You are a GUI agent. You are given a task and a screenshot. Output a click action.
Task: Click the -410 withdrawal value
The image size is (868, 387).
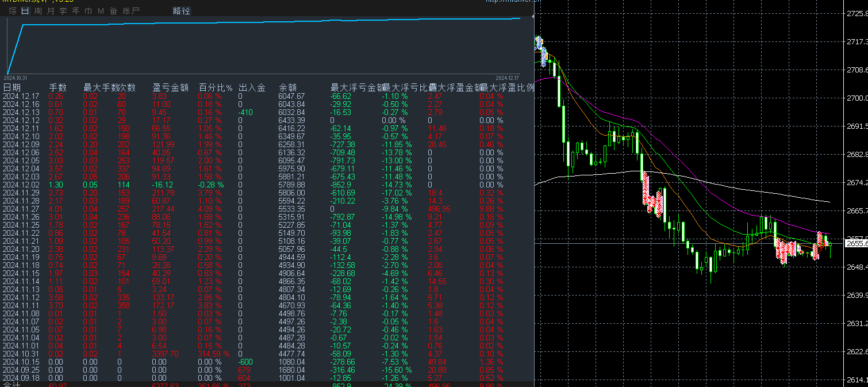[x=246, y=112]
